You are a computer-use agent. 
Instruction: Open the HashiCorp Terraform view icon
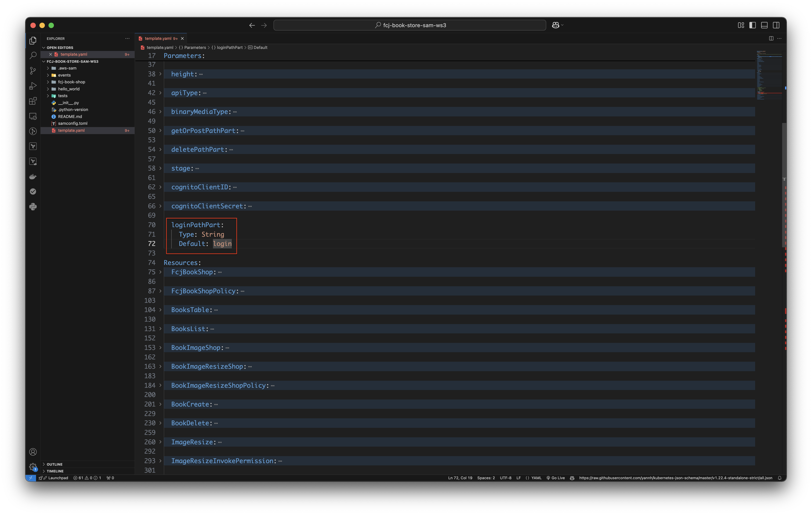click(33, 146)
